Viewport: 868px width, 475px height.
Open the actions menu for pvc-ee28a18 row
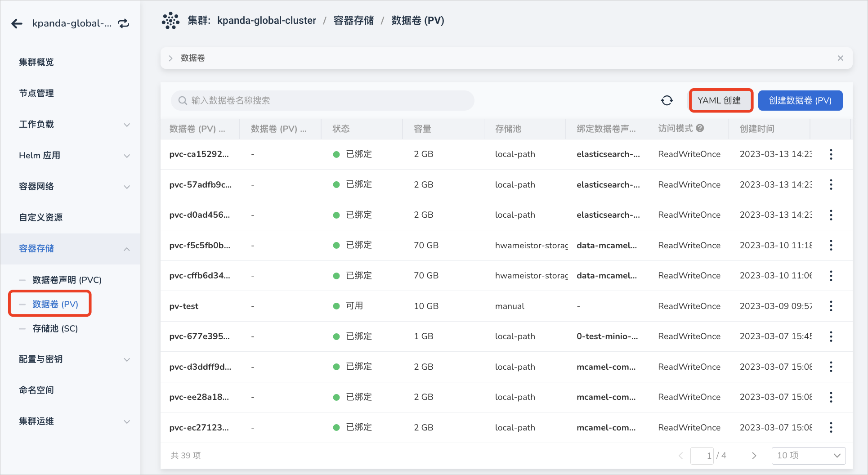(831, 397)
